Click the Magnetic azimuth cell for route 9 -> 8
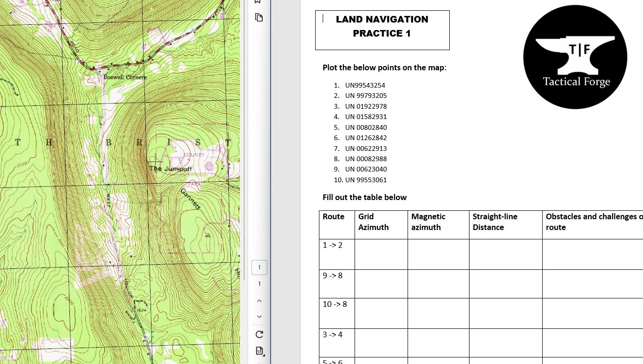 click(438, 283)
